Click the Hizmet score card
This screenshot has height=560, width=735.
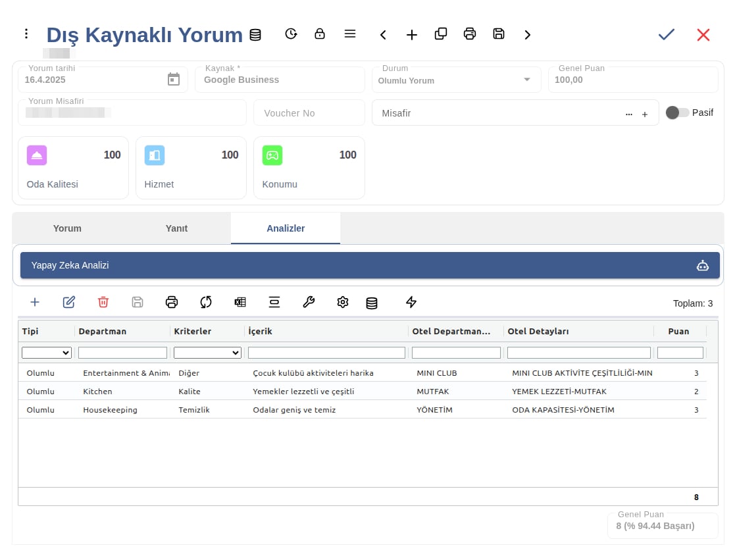[191, 168]
